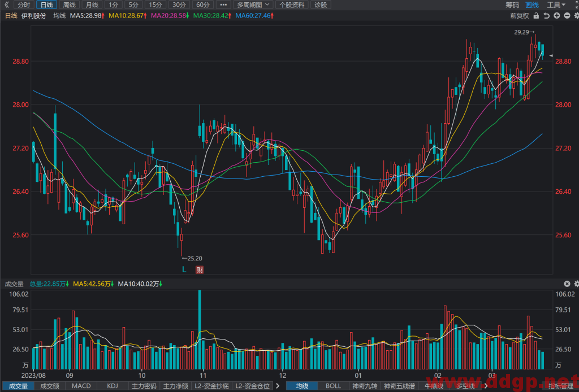The image size is (579, 392).
Task: Click the 25.20 low price marker
Action: [x=192, y=258]
